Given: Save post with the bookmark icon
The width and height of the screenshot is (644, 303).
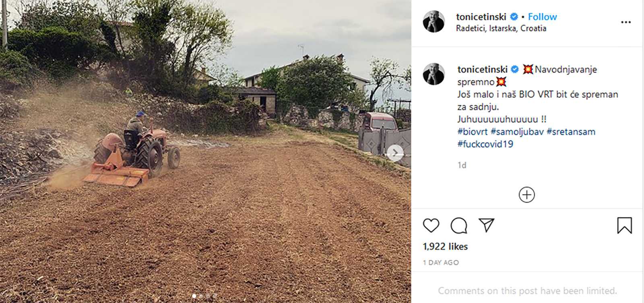Looking at the screenshot, I should pyautogui.click(x=625, y=225).
